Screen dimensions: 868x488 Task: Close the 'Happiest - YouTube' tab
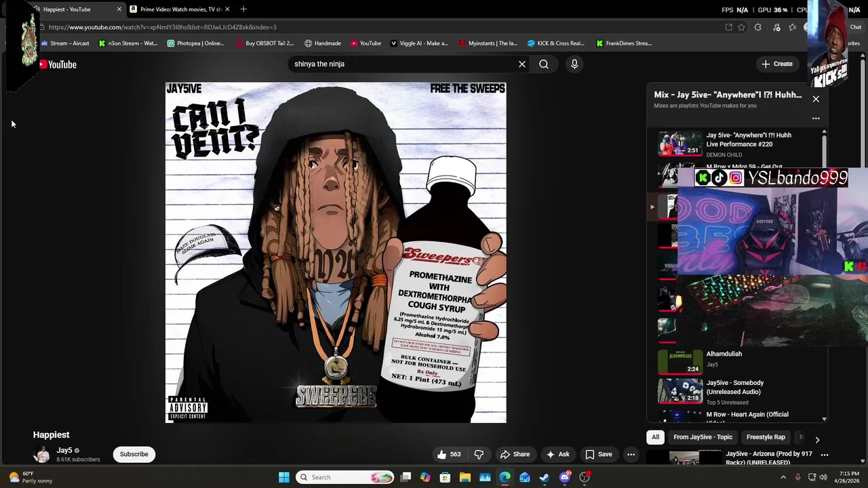[x=119, y=9]
